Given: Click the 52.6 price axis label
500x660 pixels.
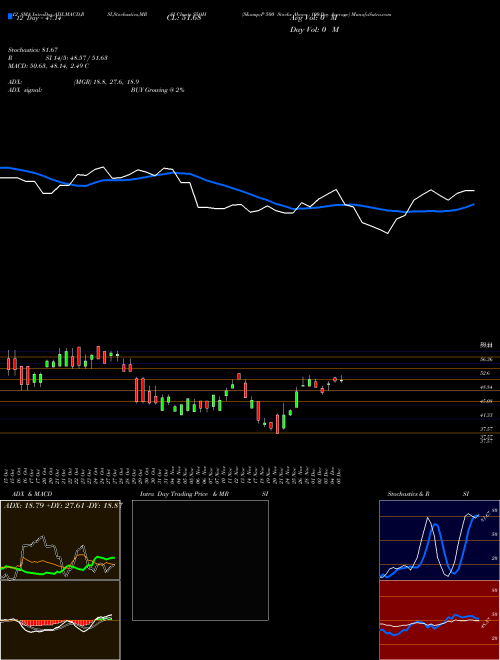Looking at the screenshot, I should 486,373.
